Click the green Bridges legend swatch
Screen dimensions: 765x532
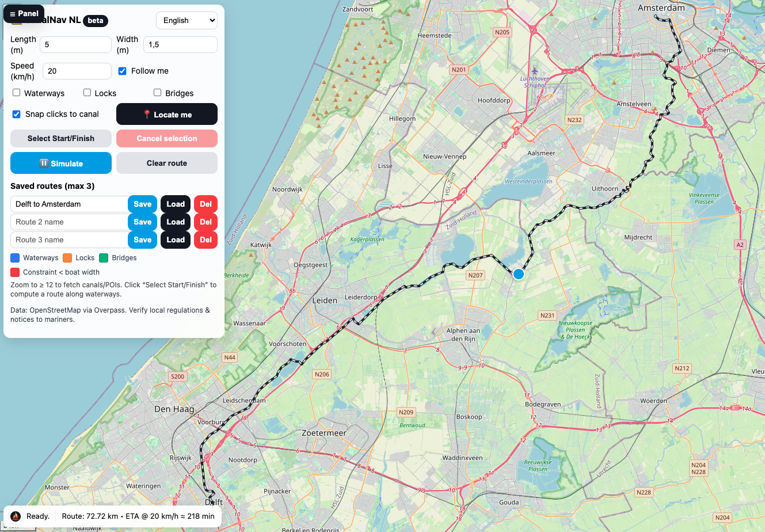pos(104,257)
